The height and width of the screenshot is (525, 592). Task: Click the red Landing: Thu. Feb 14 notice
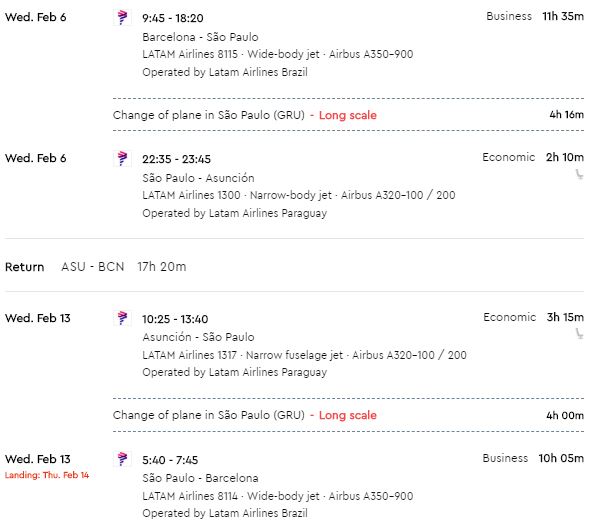pos(47,475)
